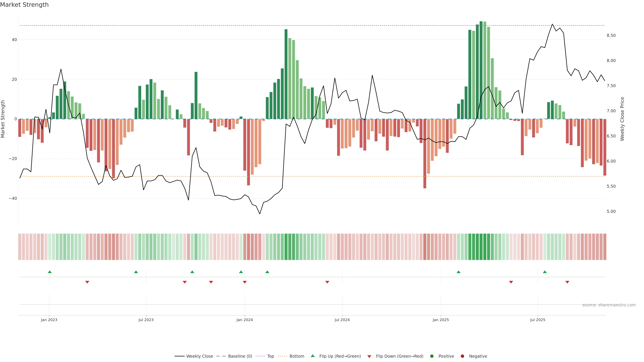Click the tallest green bar in early 2025
The height and width of the screenshot is (362, 644).
pyautogui.click(x=481, y=70)
